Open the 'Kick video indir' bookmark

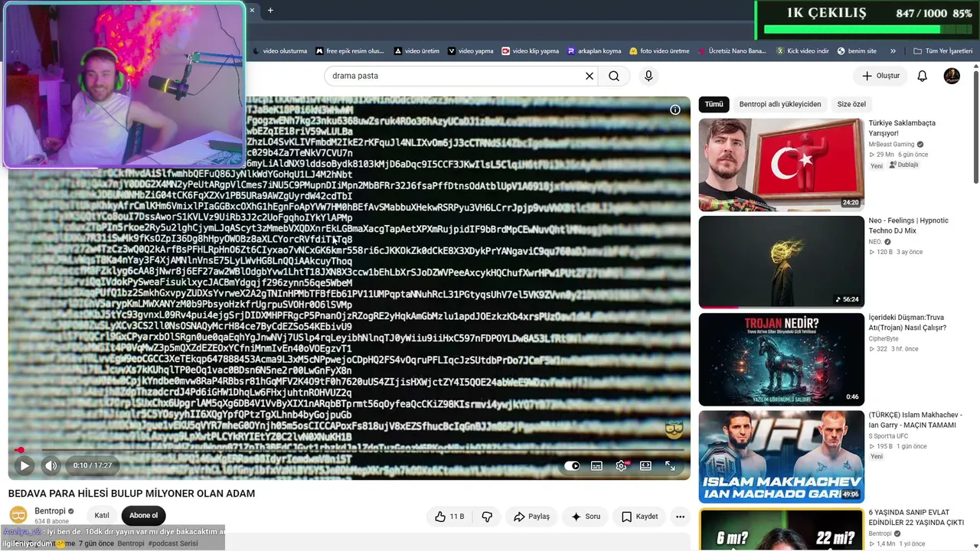[802, 51]
